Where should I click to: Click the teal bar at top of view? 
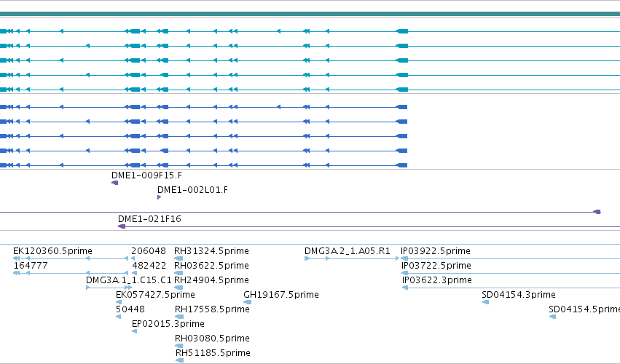[310, 15]
